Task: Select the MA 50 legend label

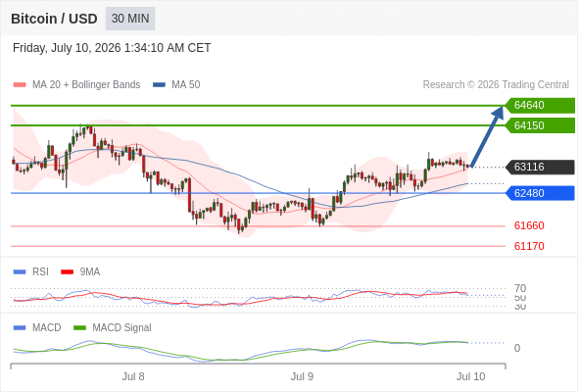Action: tap(186, 85)
